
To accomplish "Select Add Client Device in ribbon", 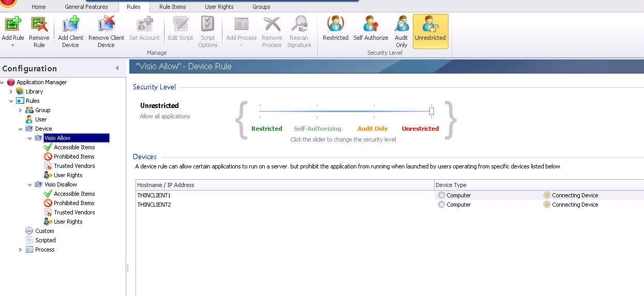I will pyautogui.click(x=70, y=25).
